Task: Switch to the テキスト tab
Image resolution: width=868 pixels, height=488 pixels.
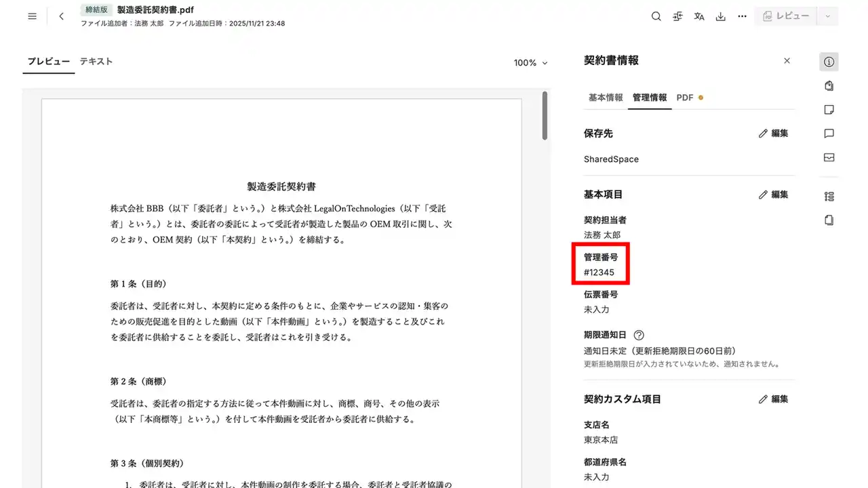Action: tap(96, 61)
